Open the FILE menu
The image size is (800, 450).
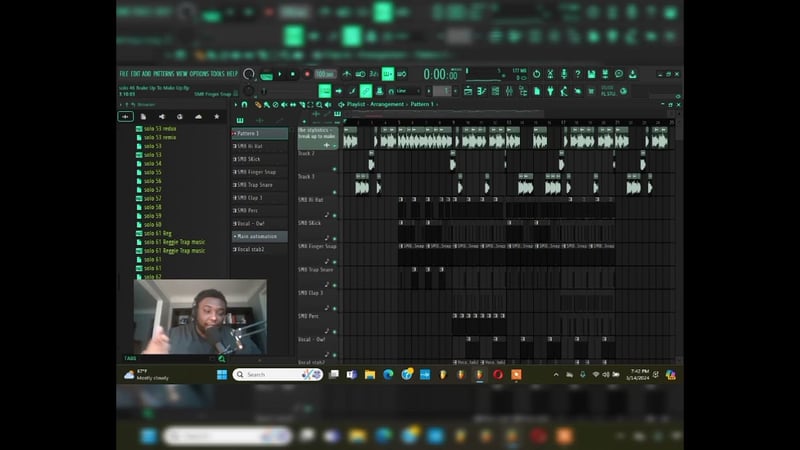tap(123, 74)
